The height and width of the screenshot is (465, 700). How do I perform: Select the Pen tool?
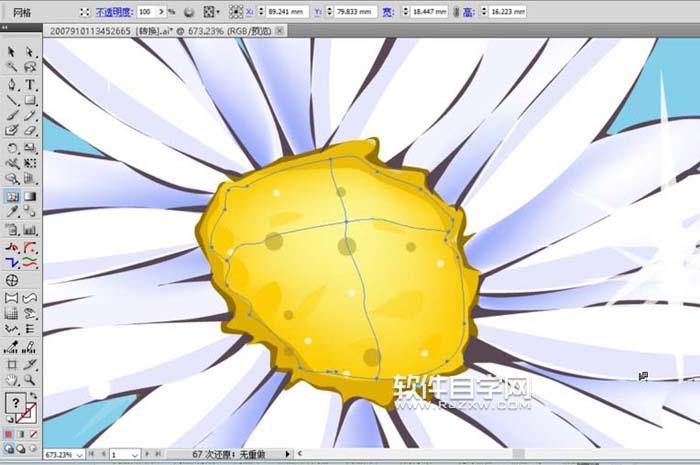12,84
